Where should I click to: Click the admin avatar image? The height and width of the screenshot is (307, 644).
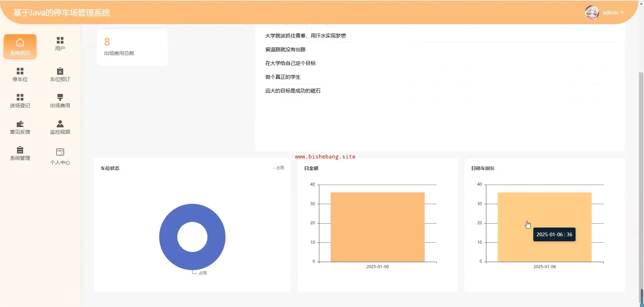(592, 12)
